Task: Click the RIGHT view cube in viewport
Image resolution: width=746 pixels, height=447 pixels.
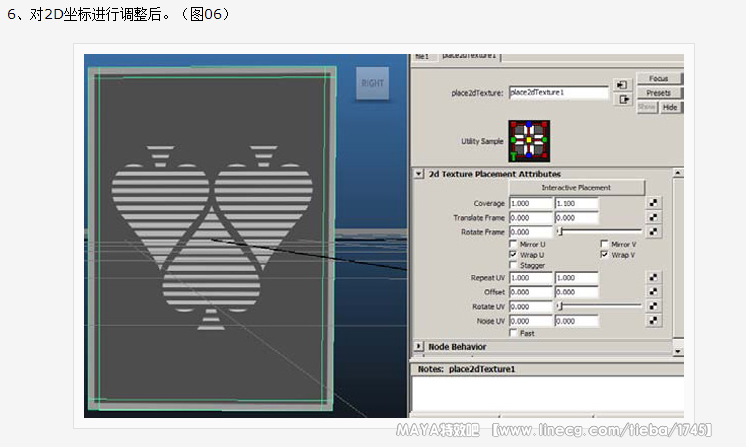Action: coord(372,84)
